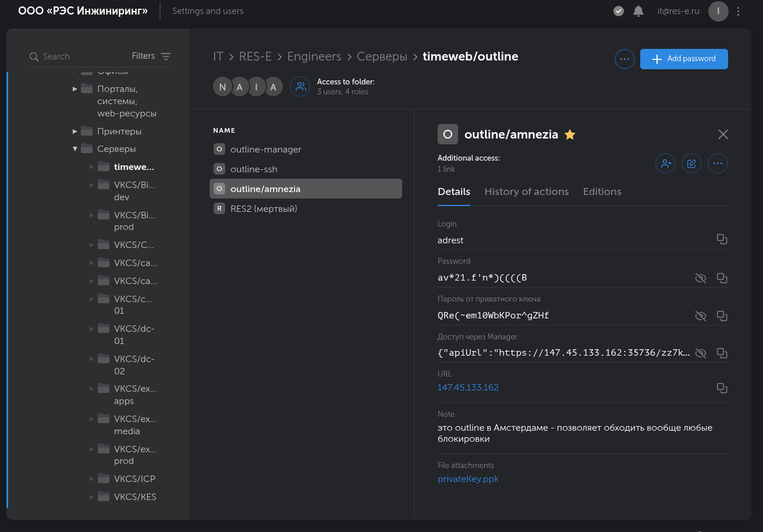This screenshot has width=763, height=532.
Task: Click the Search input field
Action: point(81,56)
